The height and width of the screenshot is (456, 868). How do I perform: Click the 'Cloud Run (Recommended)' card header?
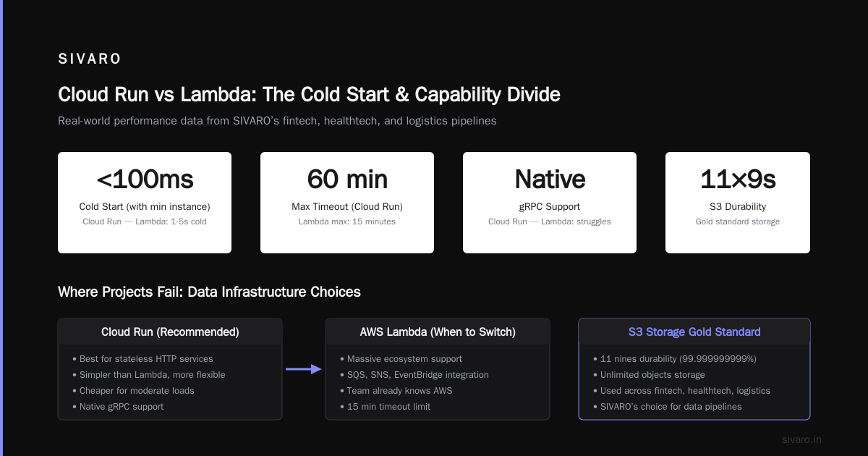click(x=170, y=332)
